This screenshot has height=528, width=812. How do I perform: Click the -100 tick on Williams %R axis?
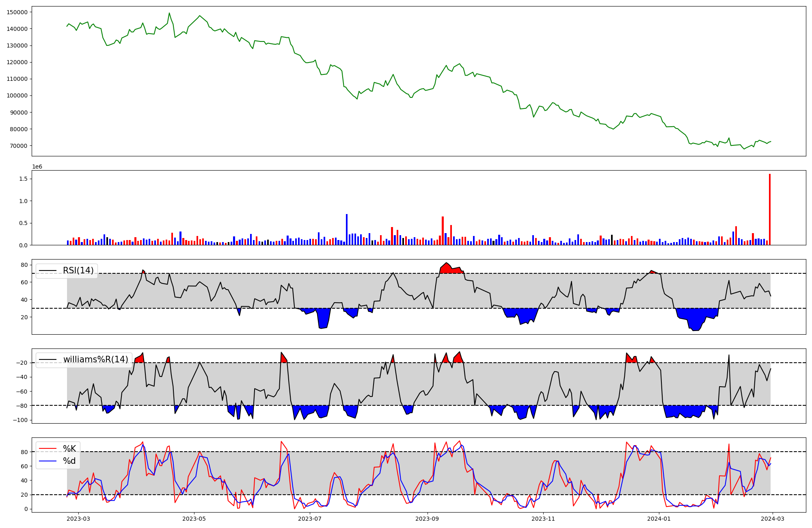19,420
